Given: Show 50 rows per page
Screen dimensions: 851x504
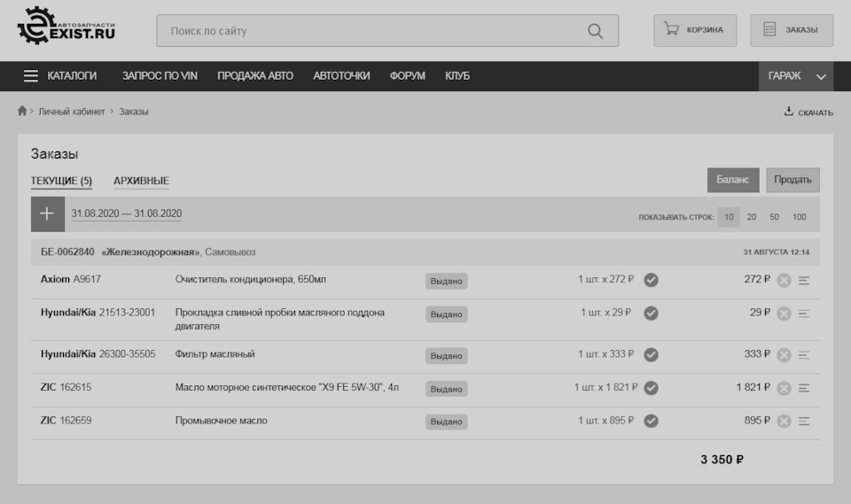Looking at the screenshot, I should tap(774, 217).
